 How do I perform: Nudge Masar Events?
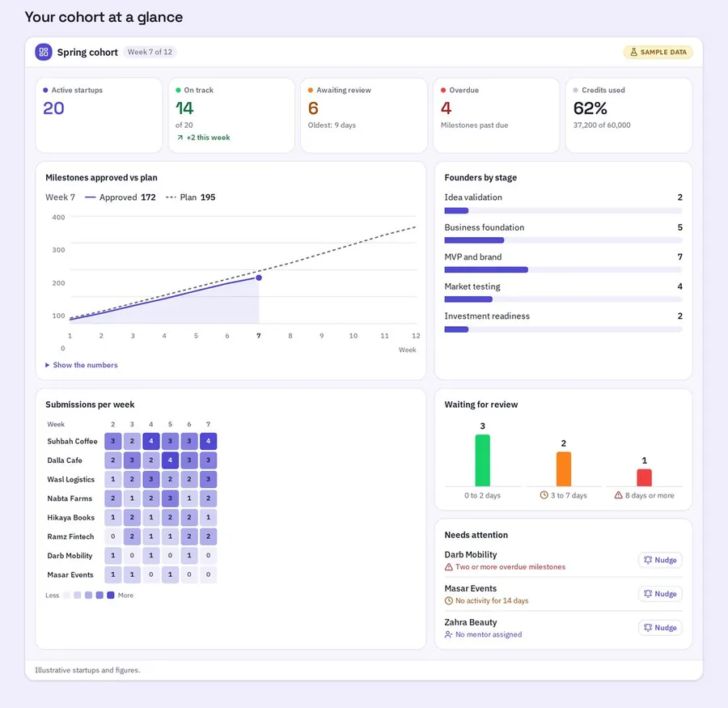tap(660, 594)
